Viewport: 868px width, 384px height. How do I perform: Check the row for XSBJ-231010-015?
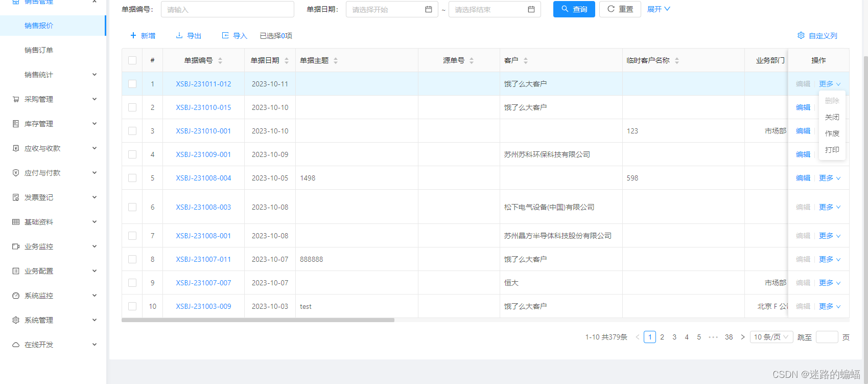[x=132, y=107]
